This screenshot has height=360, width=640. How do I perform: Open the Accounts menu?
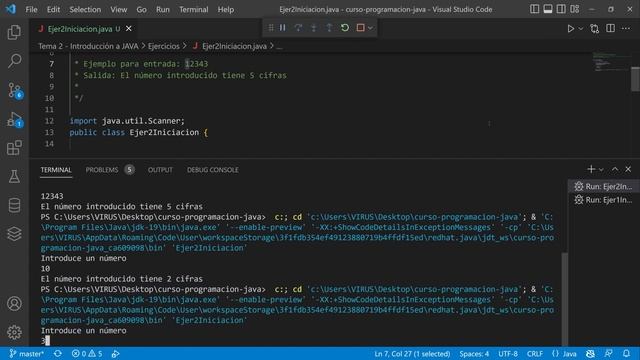[x=14, y=304]
